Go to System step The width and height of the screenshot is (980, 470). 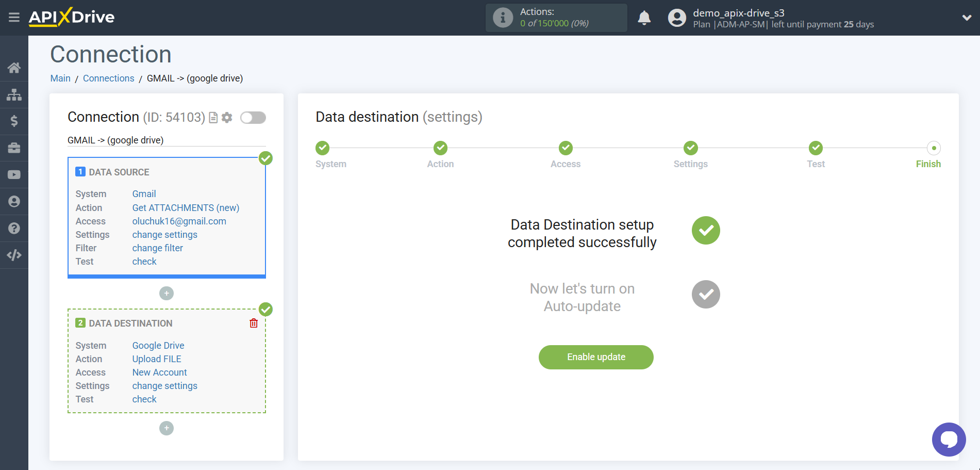pos(323,148)
